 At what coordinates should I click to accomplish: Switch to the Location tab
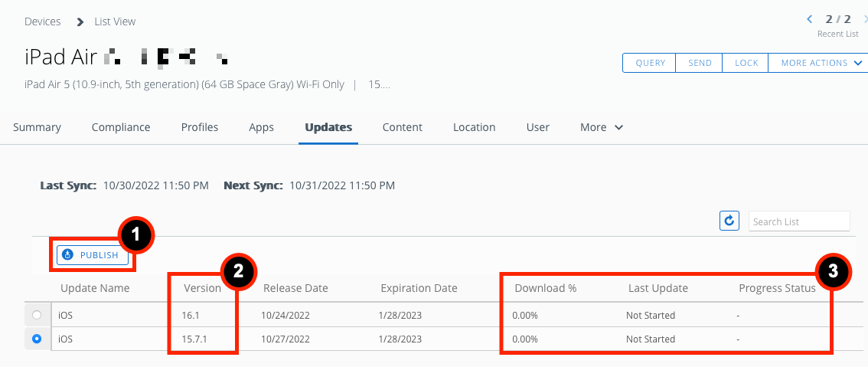coord(475,127)
